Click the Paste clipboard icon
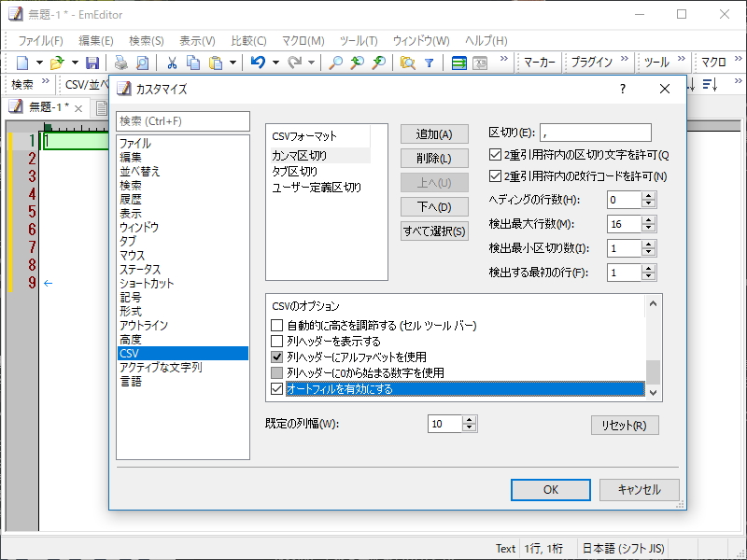This screenshot has width=747, height=560. (217, 63)
